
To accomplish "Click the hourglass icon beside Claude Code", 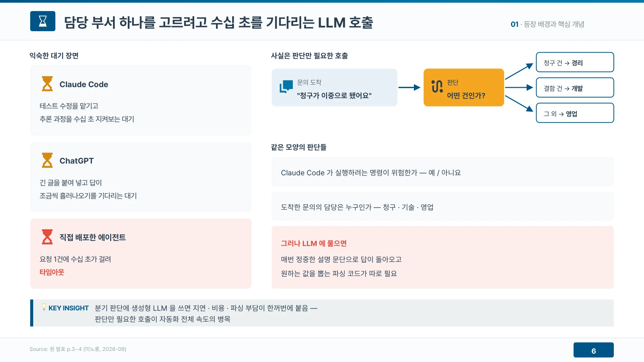I will click(47, 84).
